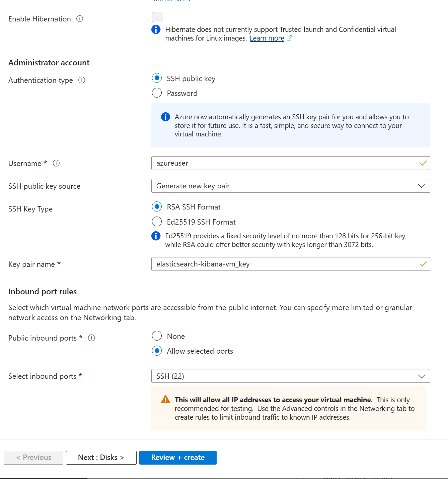Click the warning triangle about IP addresses
This screenshot has height=479, width=448.
165,400
